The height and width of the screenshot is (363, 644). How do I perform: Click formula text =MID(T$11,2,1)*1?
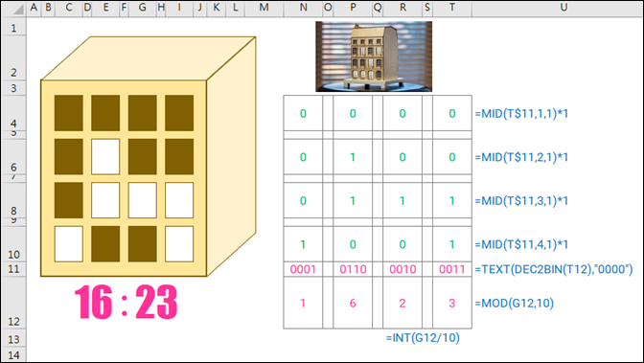(521, 157)
